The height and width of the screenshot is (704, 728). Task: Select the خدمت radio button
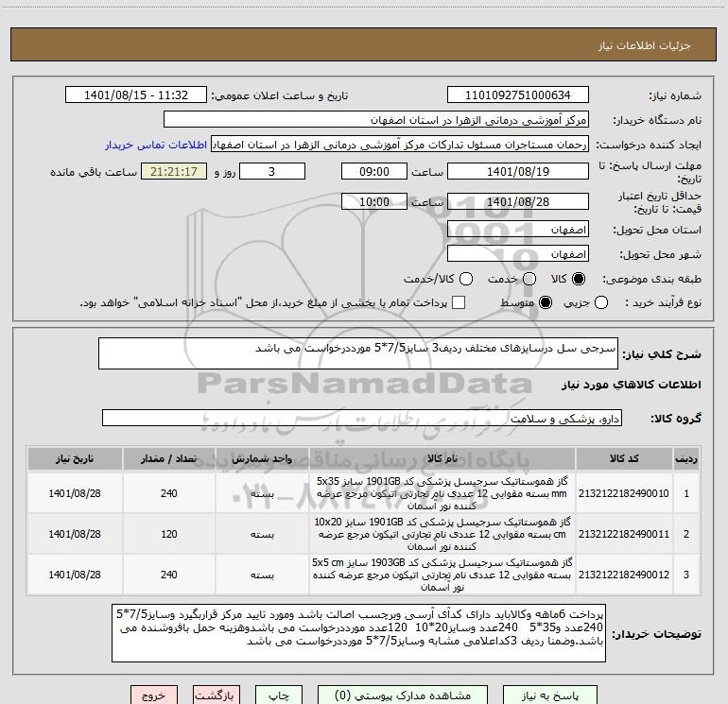[529, 279]
